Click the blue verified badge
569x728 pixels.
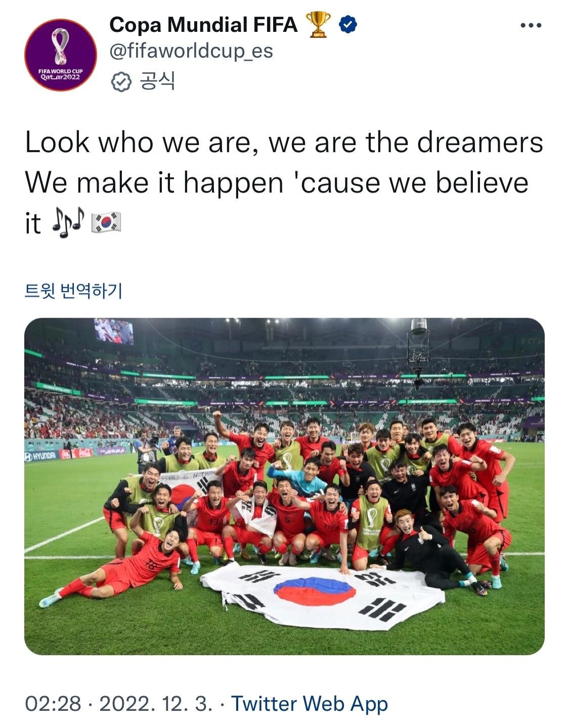point(348,24)
